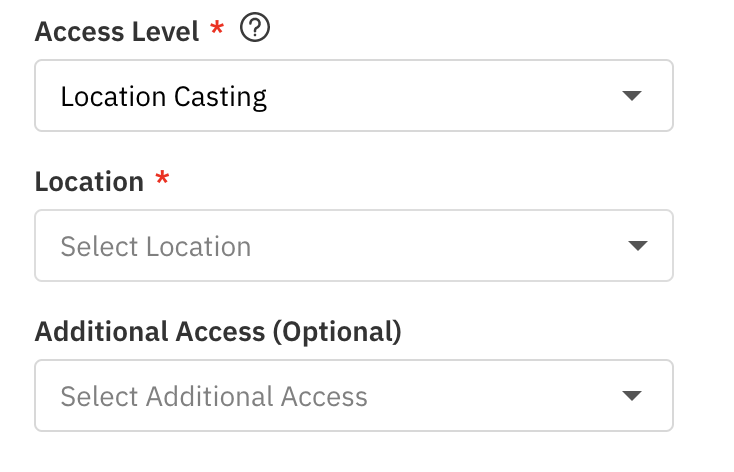Click the 'Select Location' placeholder text
Image resolution: width=734 pixels, height=472 pixels.
(x=155, y=246)
